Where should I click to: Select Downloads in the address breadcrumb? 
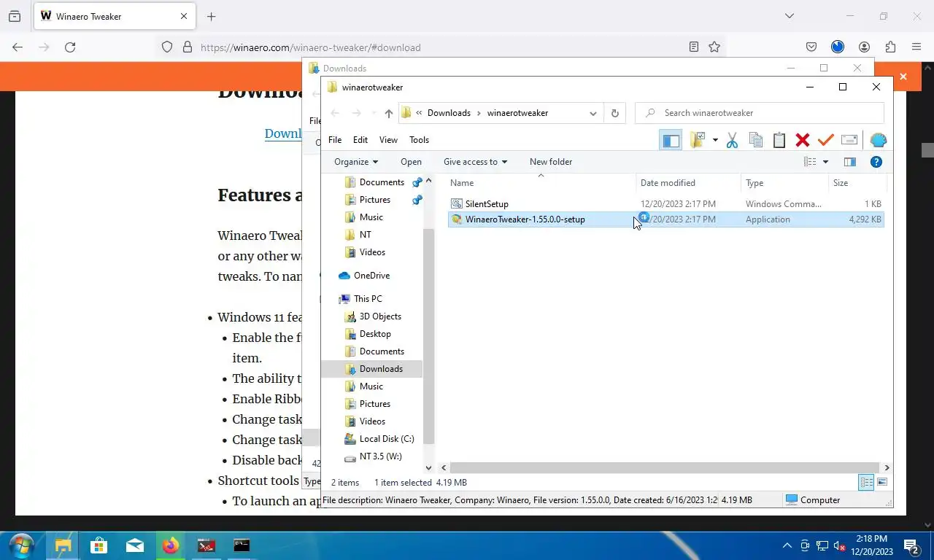click(449, 113)
